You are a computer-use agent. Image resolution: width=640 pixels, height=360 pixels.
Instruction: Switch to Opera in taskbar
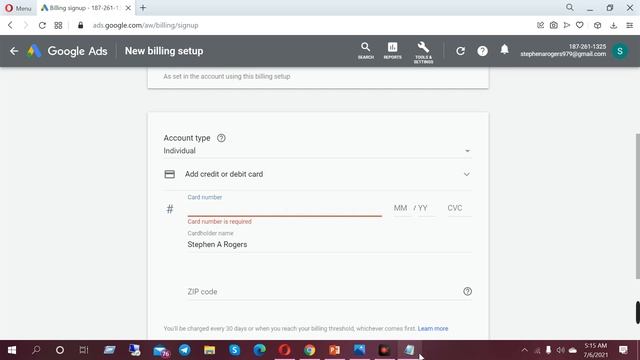coord(284,350)
